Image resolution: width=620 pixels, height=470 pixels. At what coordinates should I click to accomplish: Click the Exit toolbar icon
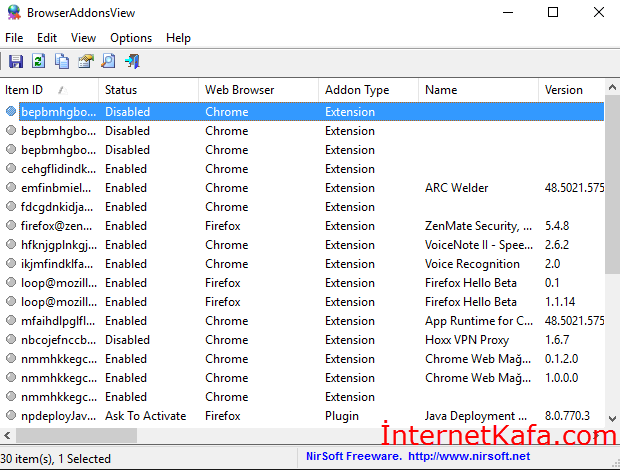click(x=132, y=61)
